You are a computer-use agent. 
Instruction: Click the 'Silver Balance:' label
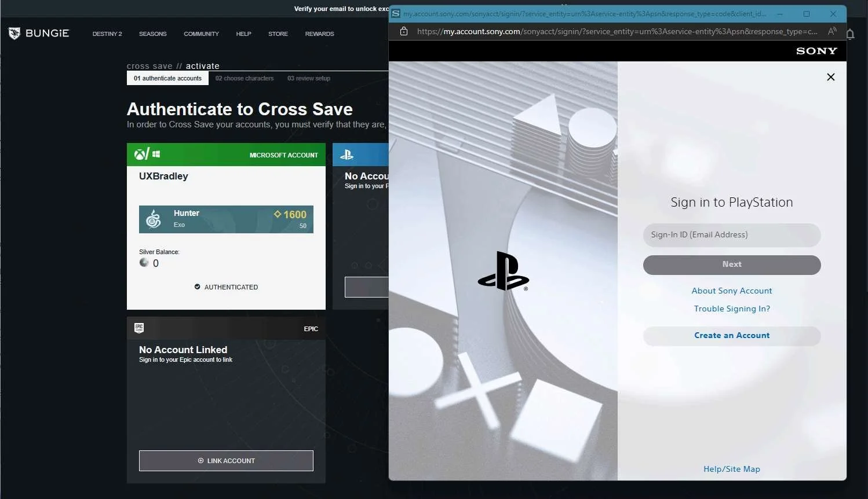159,252
